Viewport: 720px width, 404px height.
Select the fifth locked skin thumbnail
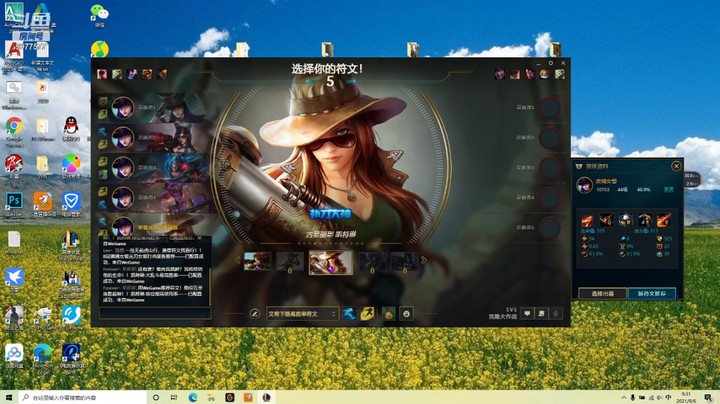[x=405, y=261]
